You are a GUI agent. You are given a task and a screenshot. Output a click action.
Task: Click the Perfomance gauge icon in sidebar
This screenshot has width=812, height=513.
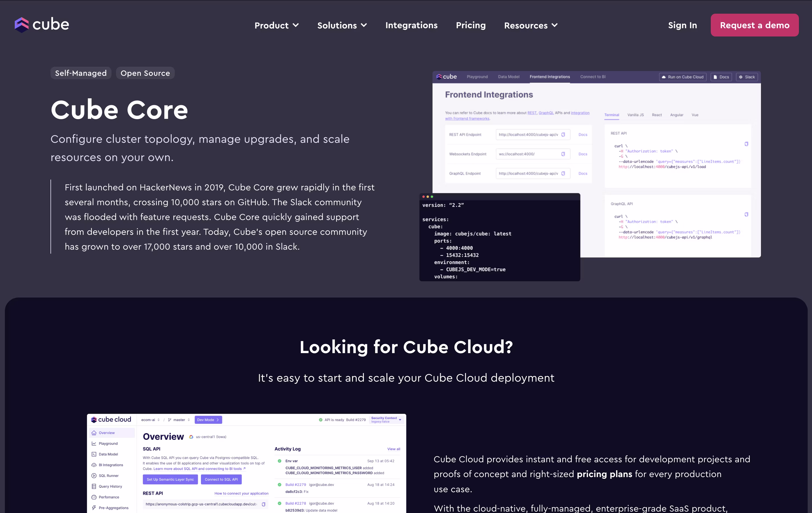94,497
